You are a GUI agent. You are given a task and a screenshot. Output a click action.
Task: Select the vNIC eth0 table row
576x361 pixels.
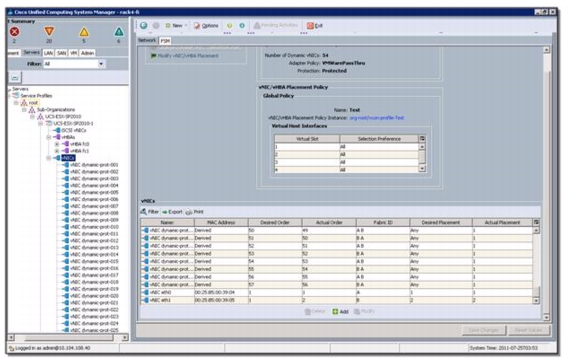point(336,292)
